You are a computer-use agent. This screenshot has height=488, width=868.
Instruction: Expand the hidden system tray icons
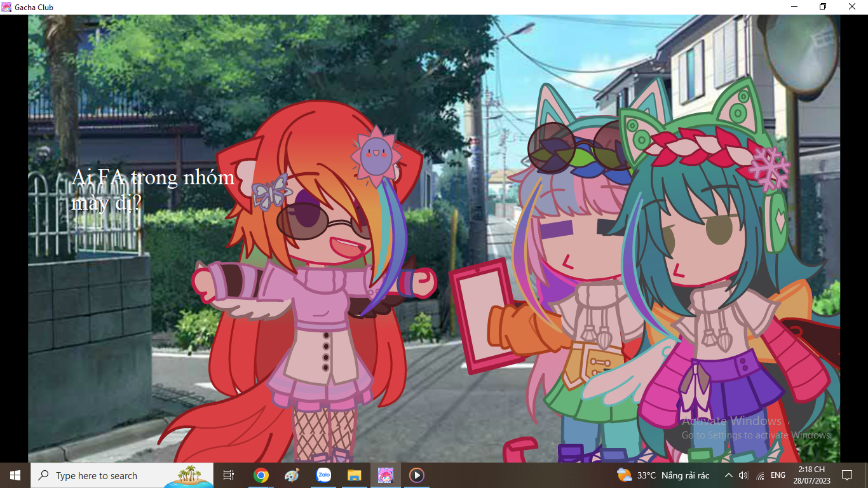click(x=728, y=475)
